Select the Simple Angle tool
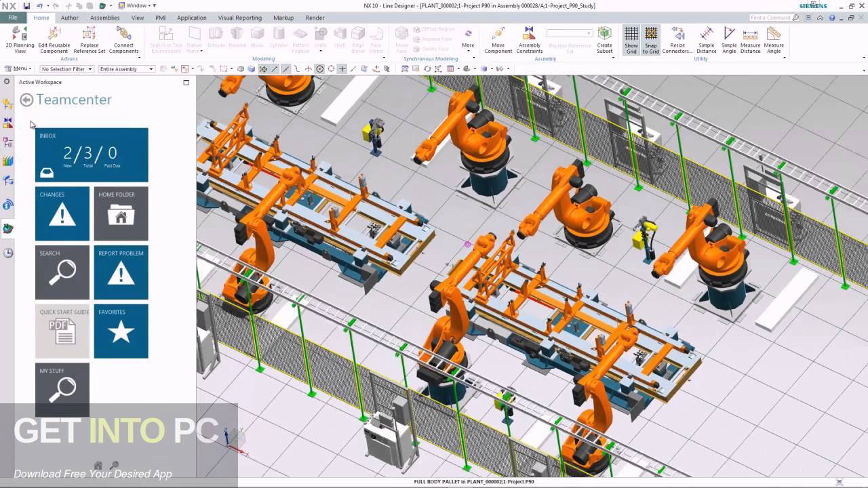The width and height of the screenshot is (868, 488). [729, 40]
